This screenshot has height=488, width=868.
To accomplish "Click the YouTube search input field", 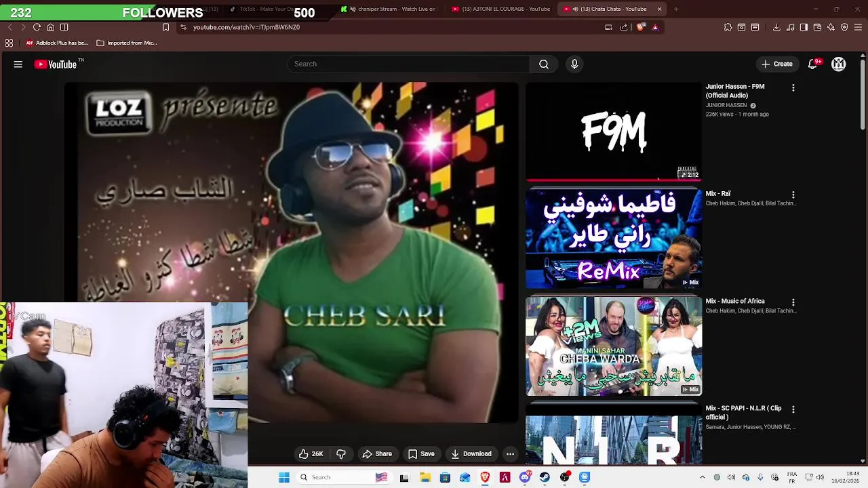I will coord(408,64).
